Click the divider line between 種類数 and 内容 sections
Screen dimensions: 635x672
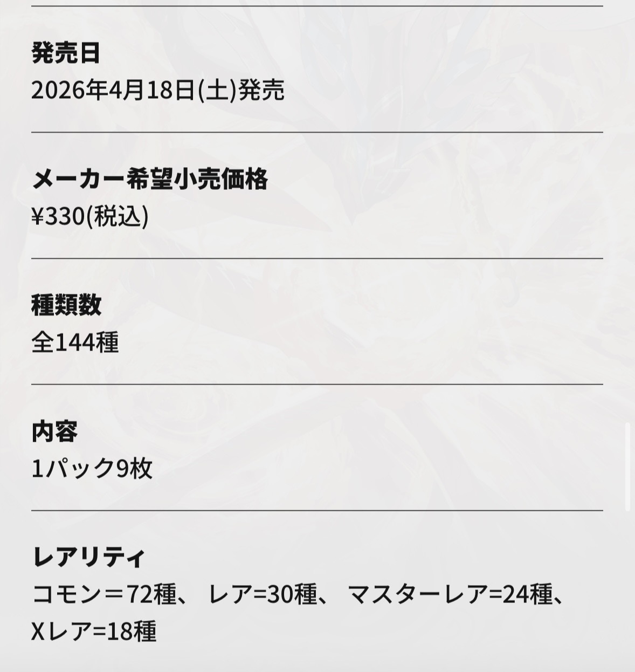[317, 385]
